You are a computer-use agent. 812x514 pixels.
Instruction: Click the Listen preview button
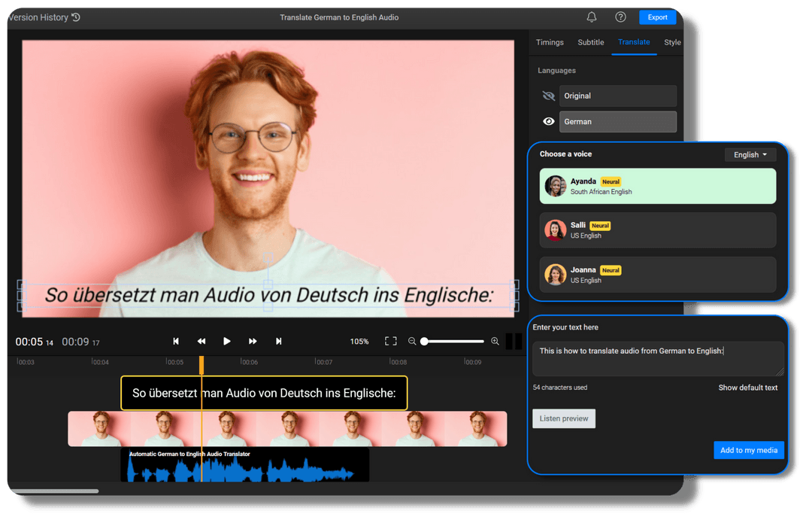(x=564, y=418)
